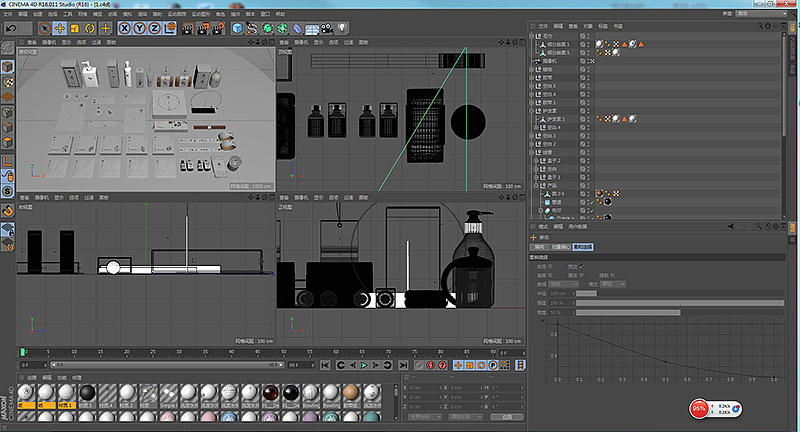
Task: Click the Light bulb icon in toolbar
Action: pyautogui.click(x=344, y=28)
